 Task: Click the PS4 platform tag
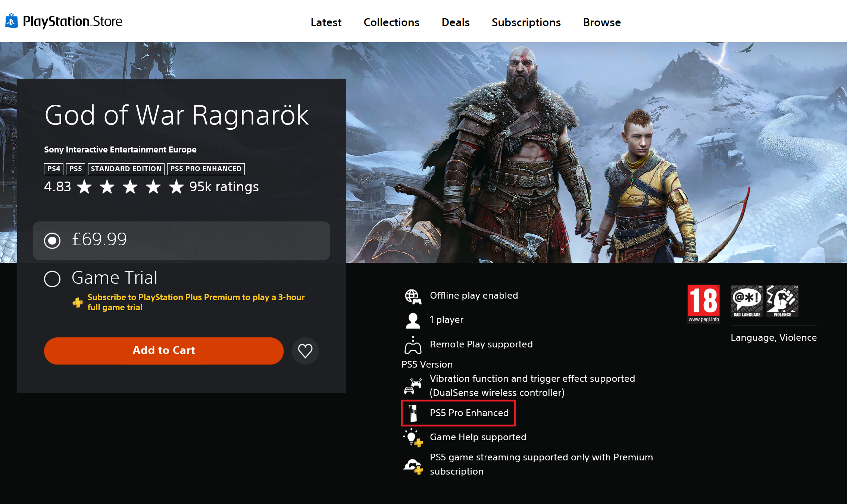(x=54, y=169)
